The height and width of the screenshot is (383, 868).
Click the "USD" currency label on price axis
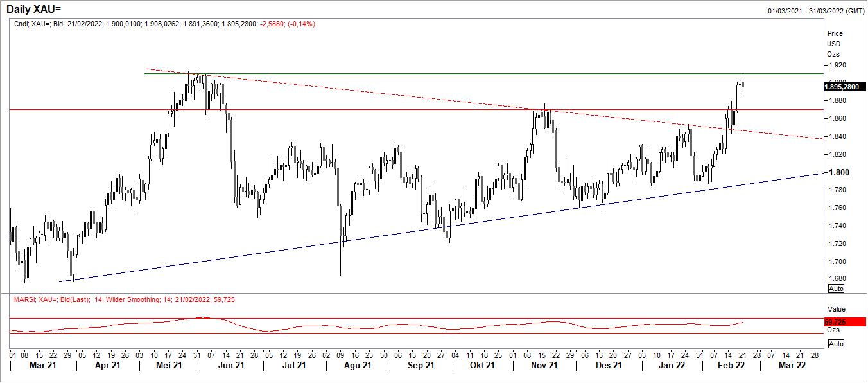click(x=834, y=44)
